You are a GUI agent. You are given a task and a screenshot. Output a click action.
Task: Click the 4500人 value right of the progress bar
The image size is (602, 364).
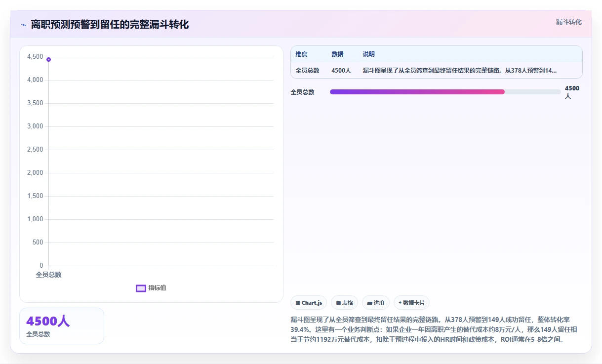pyautogui.click(x=572, y=92)
